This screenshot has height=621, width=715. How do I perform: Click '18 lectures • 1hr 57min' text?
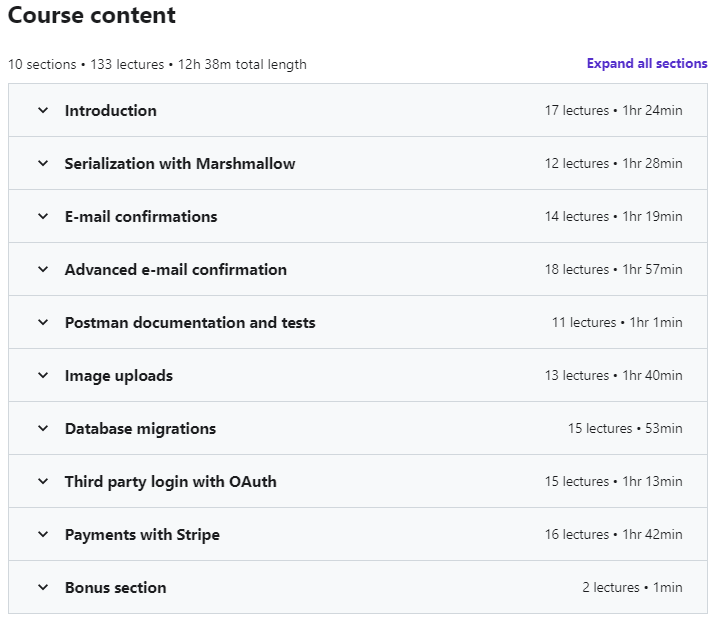tap(613, 269)
